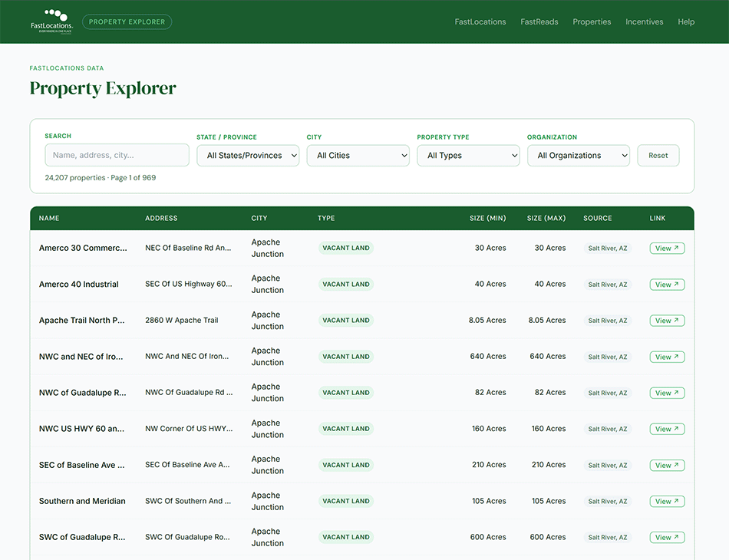Click the ADDRESS column header

click(161, 218)
